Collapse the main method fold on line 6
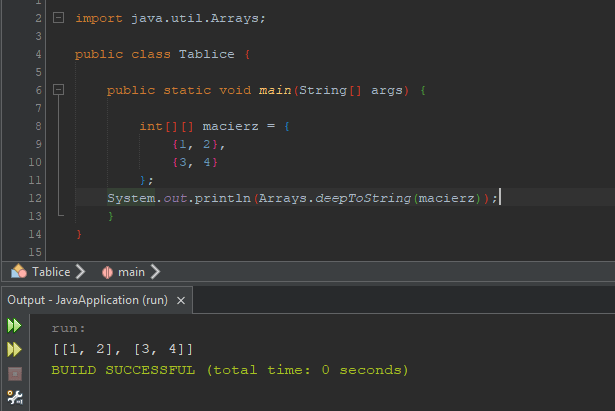 pyautogui.click(x=58, y=90)
